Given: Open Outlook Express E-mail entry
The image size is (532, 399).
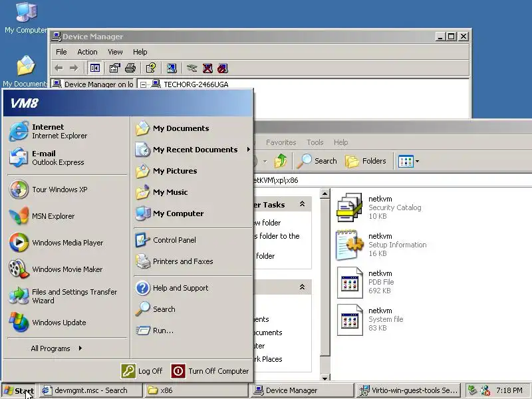Looking at the screenshot, I should 66,158.
